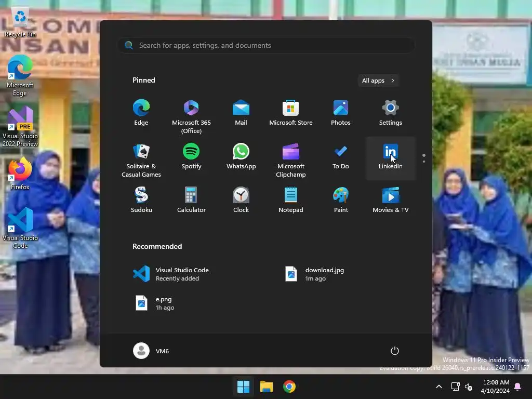Screen dimensions: 532x399
Task: Select Visual Studio Code desktop shortcut
Action: 20,229
